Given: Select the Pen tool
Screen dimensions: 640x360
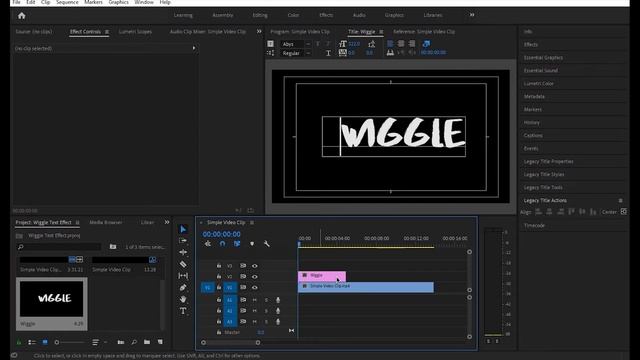Looking at the screenshot, I should pyautogui.click(x=183, y=287).
